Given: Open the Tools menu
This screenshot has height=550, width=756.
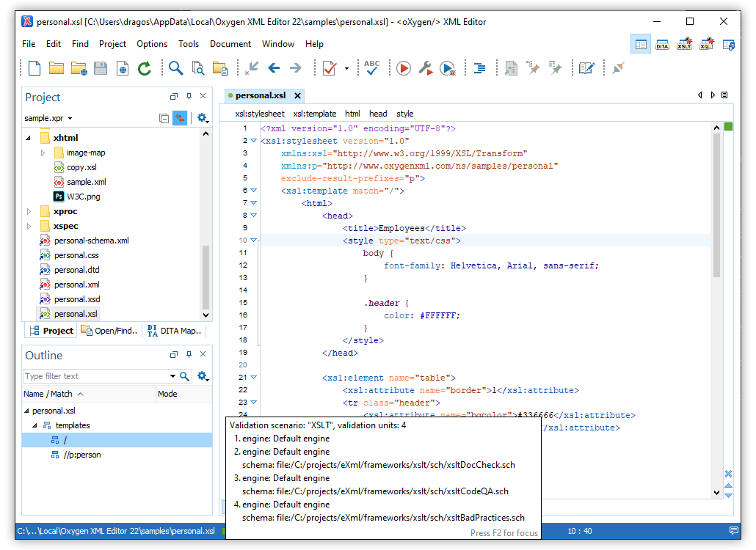Looking at the screenshot, I should (189, 44).
